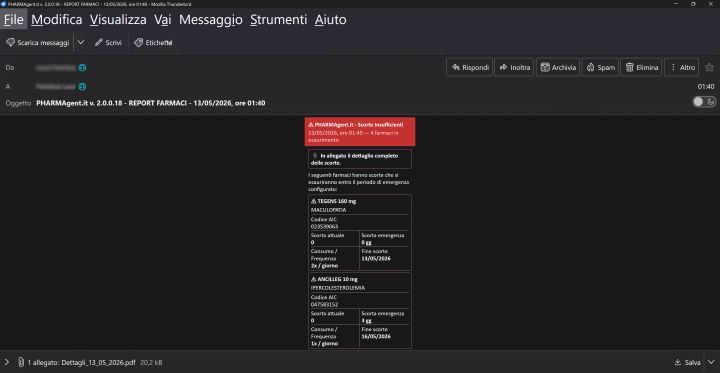Click the recipient contact icon in A row
The height and width of the screenshot is (373, 720).
click(82, 86)
